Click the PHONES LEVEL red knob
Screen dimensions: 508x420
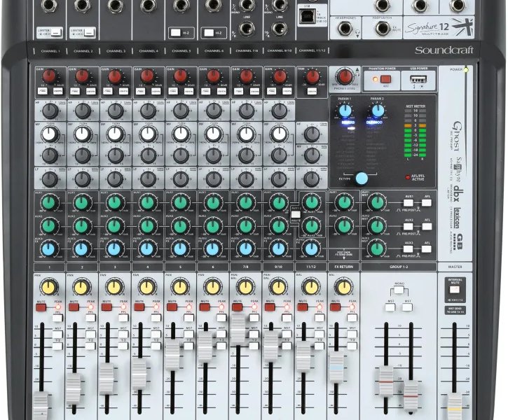[345, 77]
